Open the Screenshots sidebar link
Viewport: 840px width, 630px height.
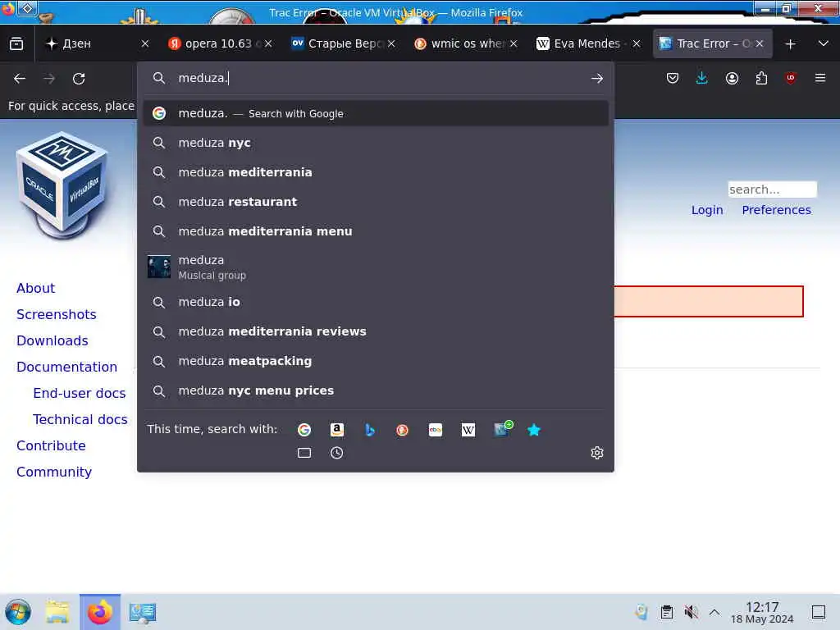tap(57, 314)
